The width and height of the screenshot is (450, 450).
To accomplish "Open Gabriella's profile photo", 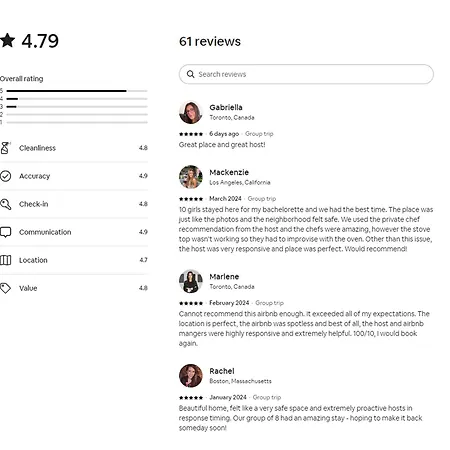I will tap(191, 112).
